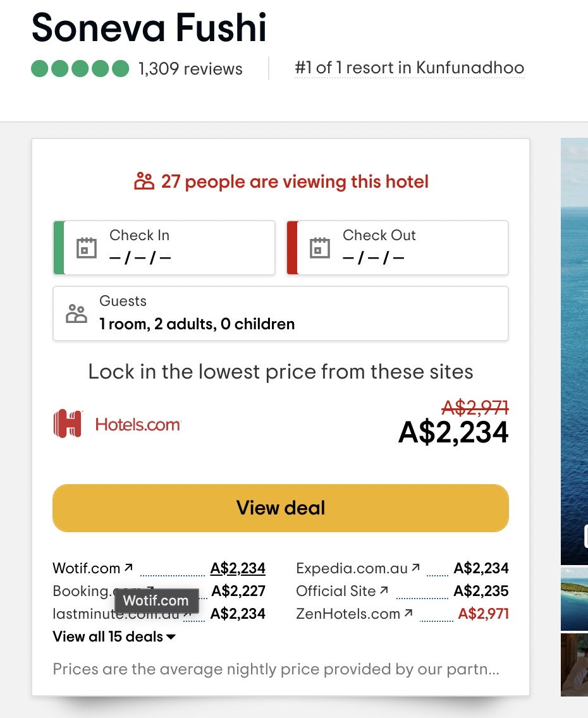The width and height of the screenshot is (588, 718).
Task: Open the Booking.com A$2,227 price
Action: click(x=238, y=591)
